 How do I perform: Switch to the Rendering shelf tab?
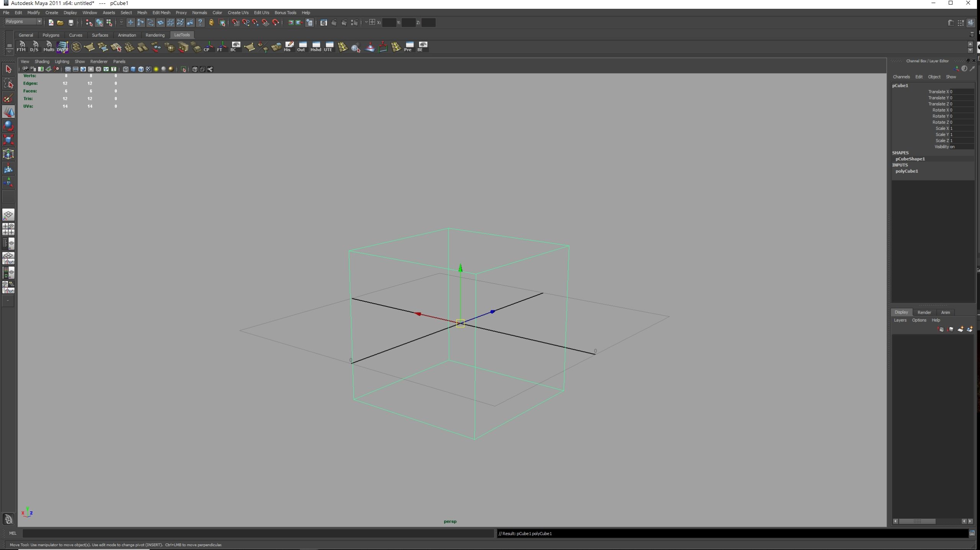155,35
